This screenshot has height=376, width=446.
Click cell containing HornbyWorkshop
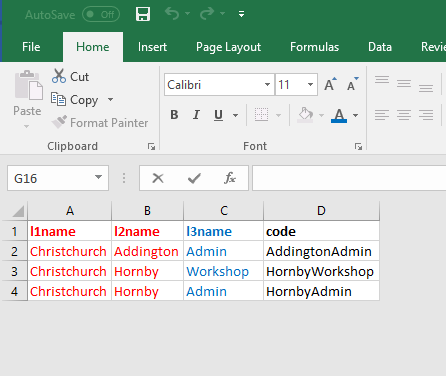click(321, 271)
